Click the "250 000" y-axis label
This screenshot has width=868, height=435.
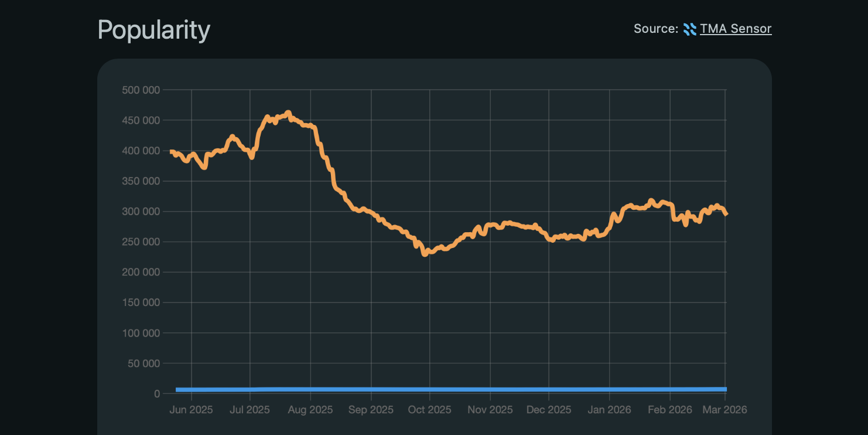[x=141, y=242]
